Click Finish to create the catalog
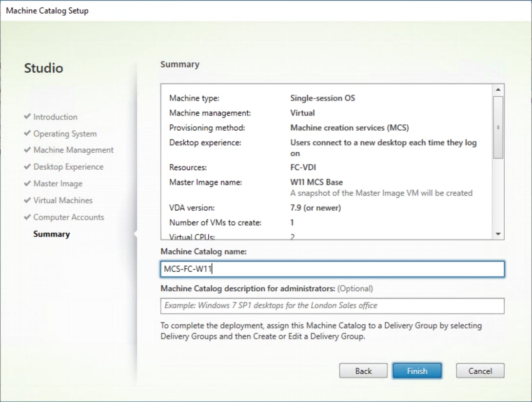 point(417,371)
